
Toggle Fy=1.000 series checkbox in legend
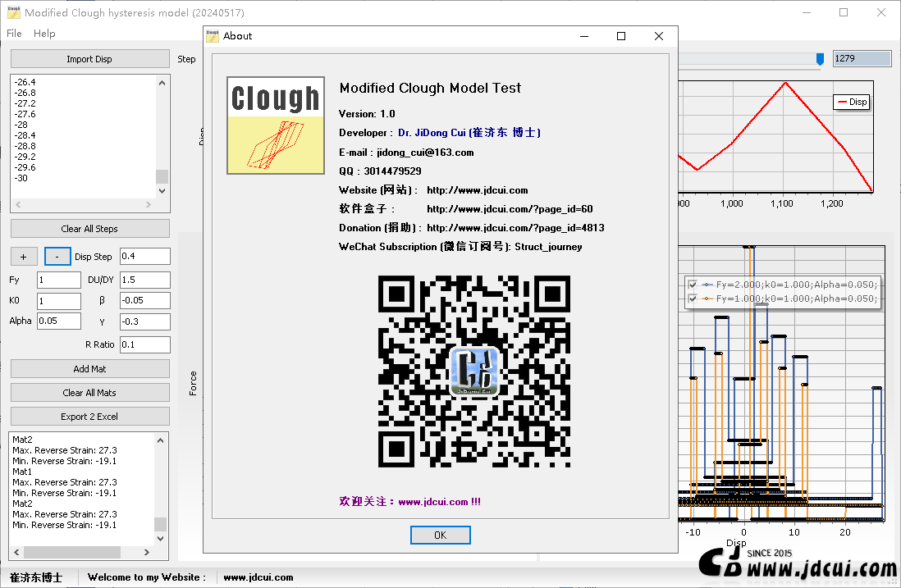pyautogui.click(x=693, y=299)
